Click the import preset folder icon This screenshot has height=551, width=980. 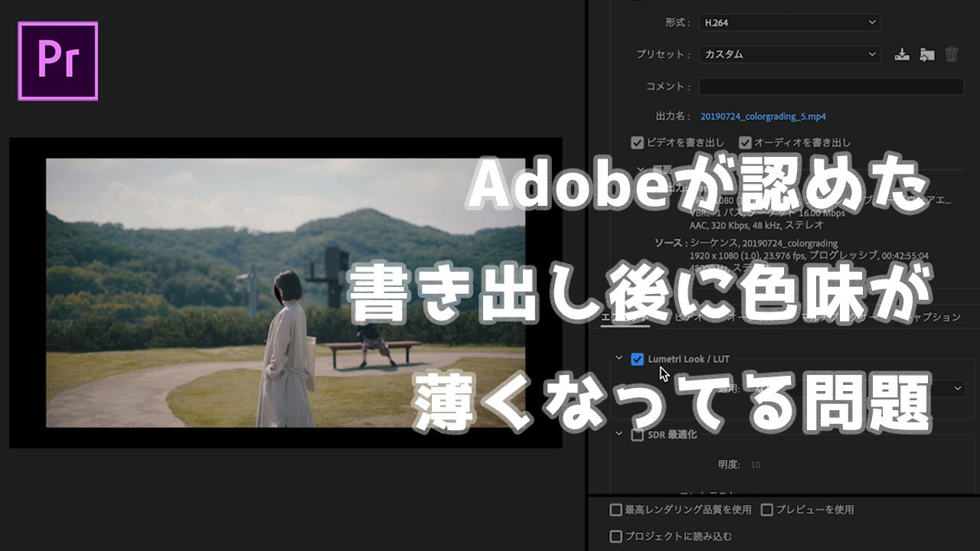(x=926, y=54)
